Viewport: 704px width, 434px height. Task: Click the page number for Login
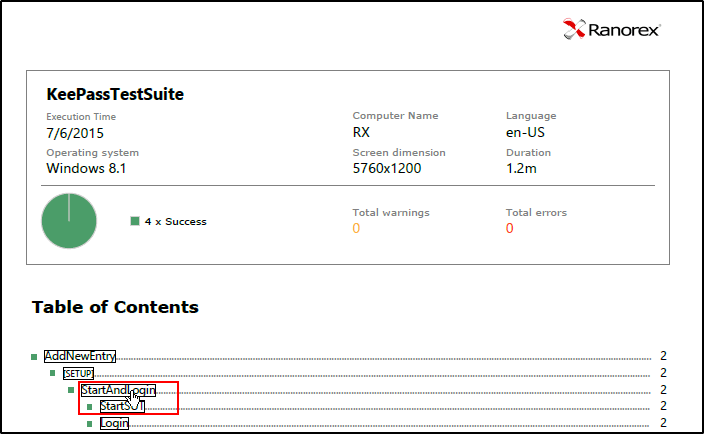pos(663,423)
